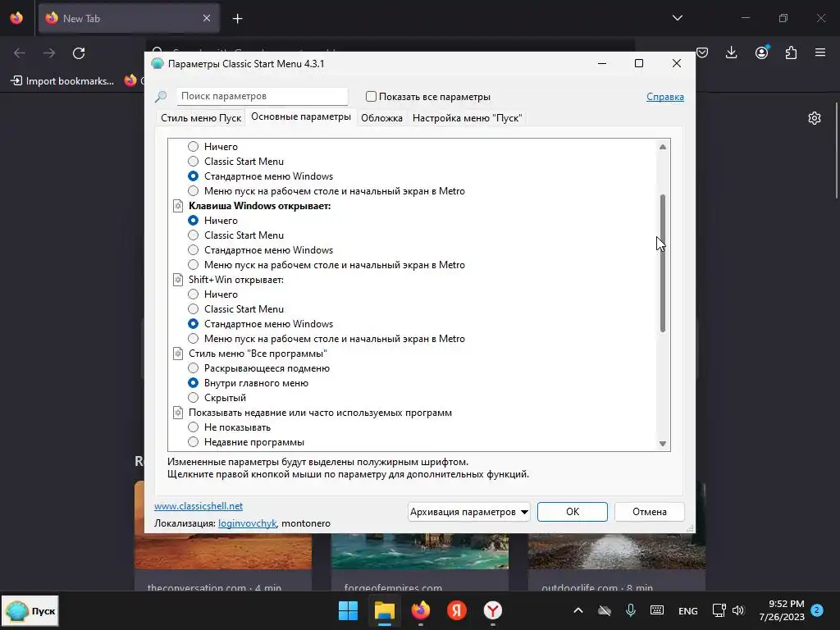Screen dimensions: 840x630
Task: Switch to 'Обложка' tab
Action: point(381,118)
